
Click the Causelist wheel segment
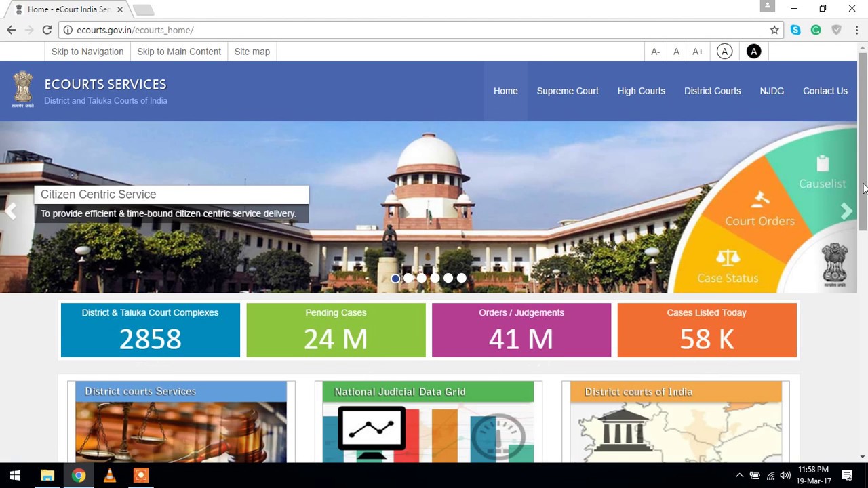822,173
